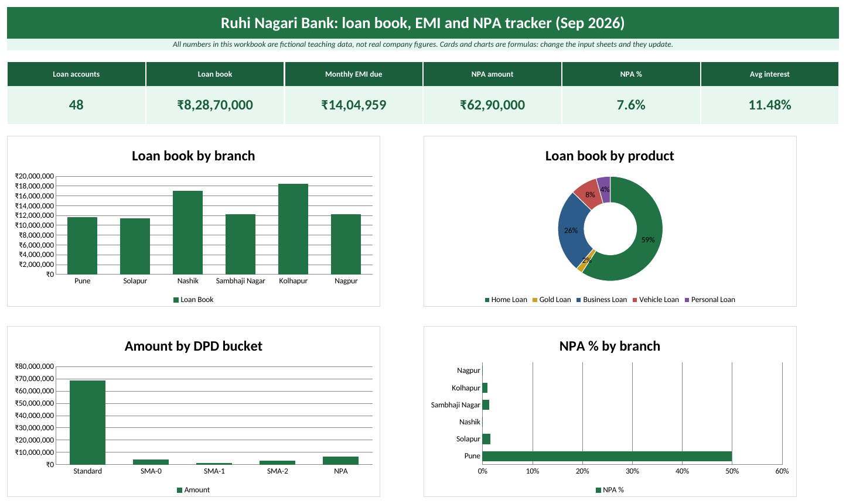Select the Solapur bar in NPA % by branch
Image resolution: width=846 pixels, height=504 pixels.
tap(486, 439)
